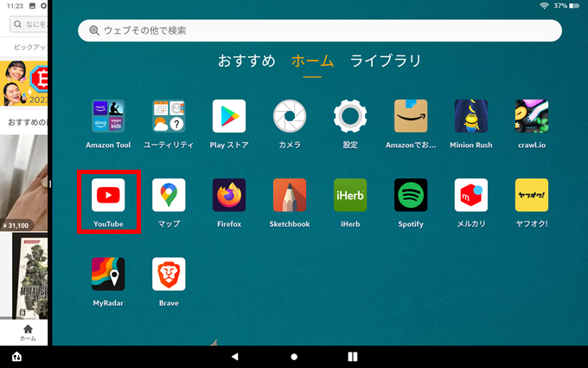588x368 pixels.
Task: Launch the Amazon shopping app
Action: pos(411,116)
